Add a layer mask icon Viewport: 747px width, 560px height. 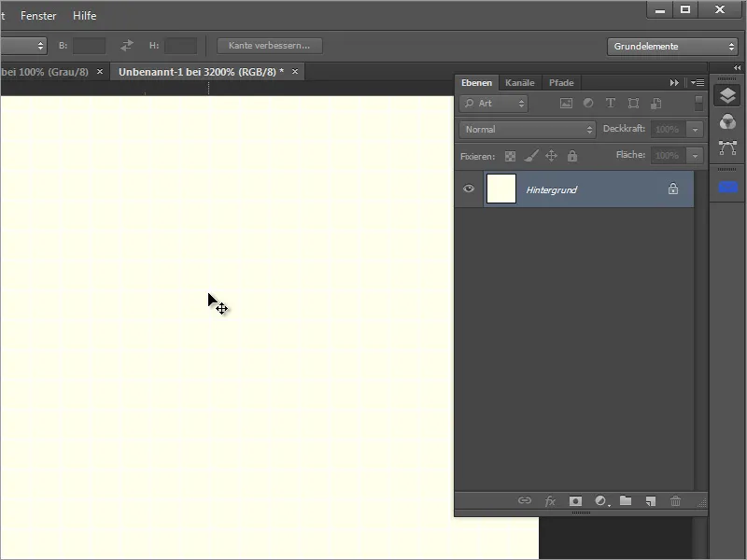click(575, 501)
